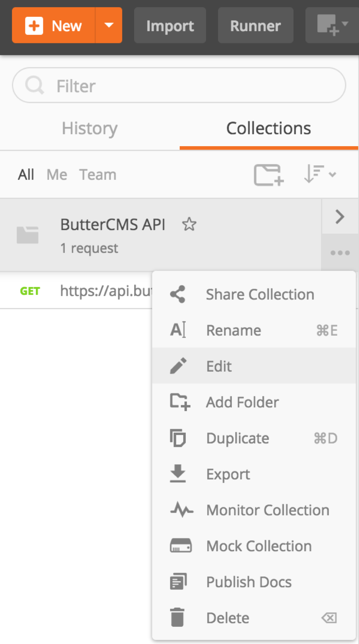Choose Monitor Collection menu entry
Viewport: 359px width, 644px height.
coord(267,510)
